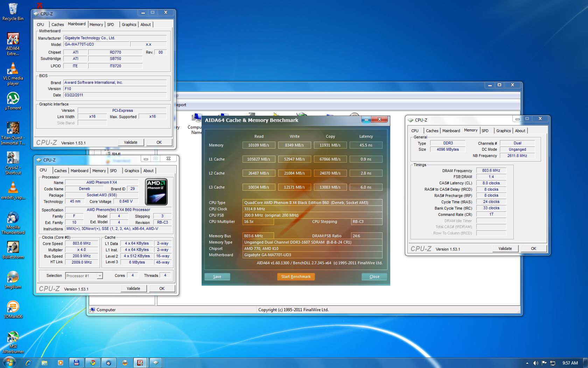Click the AMD Phenom II logo image
This screenshot has width=588, height=368.
click(x=156, y=192)
